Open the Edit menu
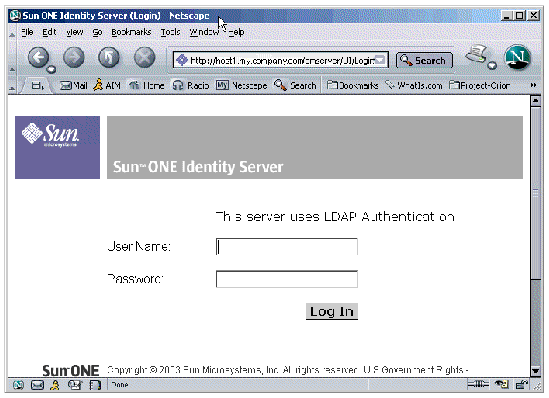The height and width of the screenshot is (398, 549). tap(49, 32)
